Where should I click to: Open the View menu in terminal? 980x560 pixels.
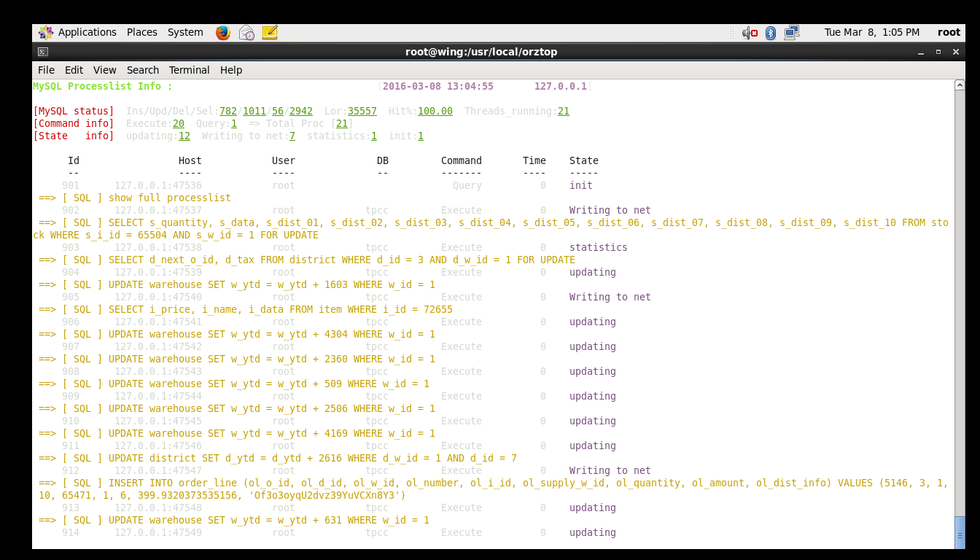pos(104,70)
